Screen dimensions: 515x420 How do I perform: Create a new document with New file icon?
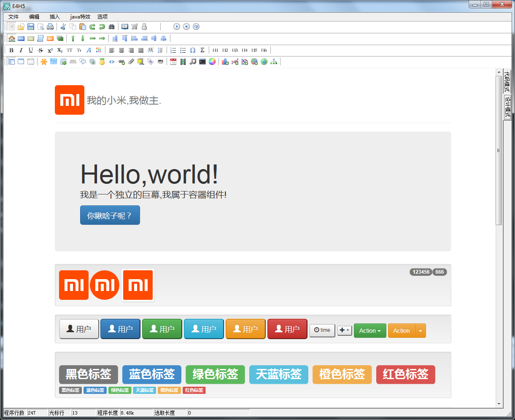pyautogui.click(x=12, y=27)
